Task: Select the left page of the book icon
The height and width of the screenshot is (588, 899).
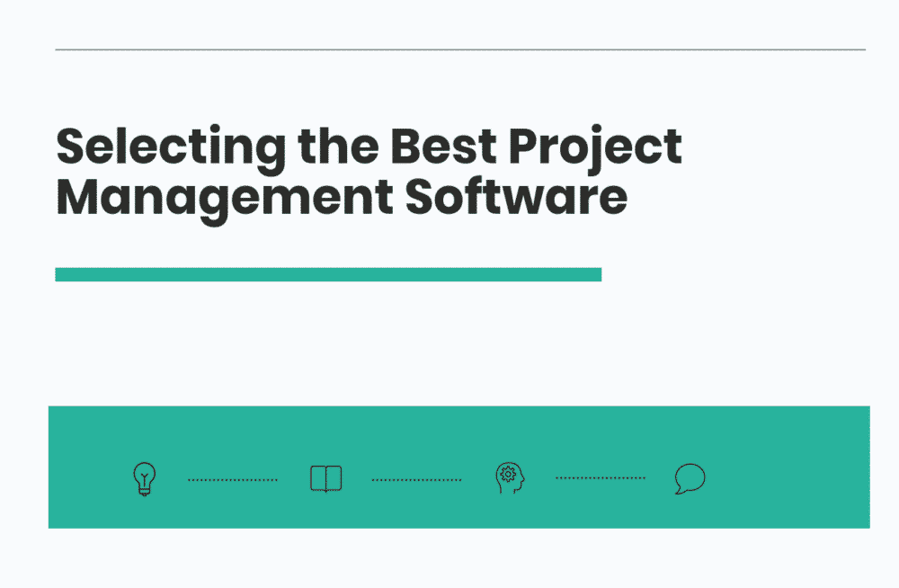Action: click(319, 478)
